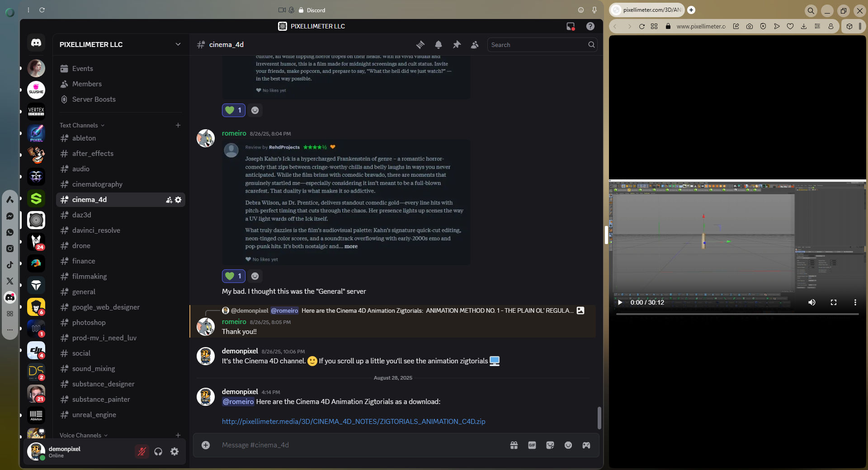Unmute the microphone in user panel
Screen dimensions: 868x470
[142, 451]
